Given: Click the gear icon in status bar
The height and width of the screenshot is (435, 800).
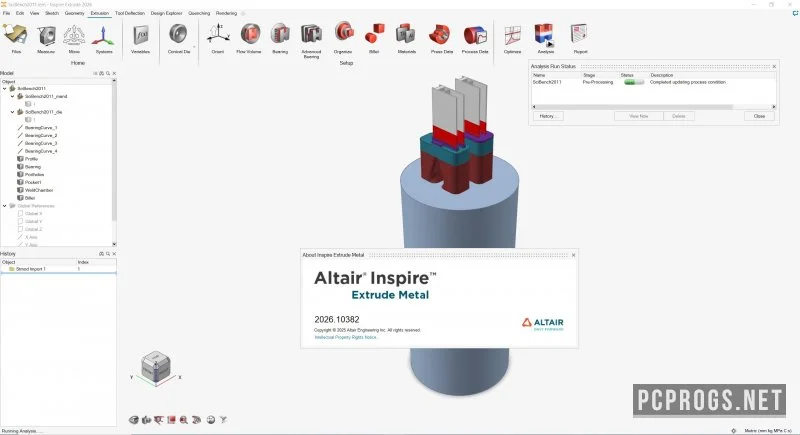Looking at the screenshot, I should pyautogui.click(x=734, y=431).
